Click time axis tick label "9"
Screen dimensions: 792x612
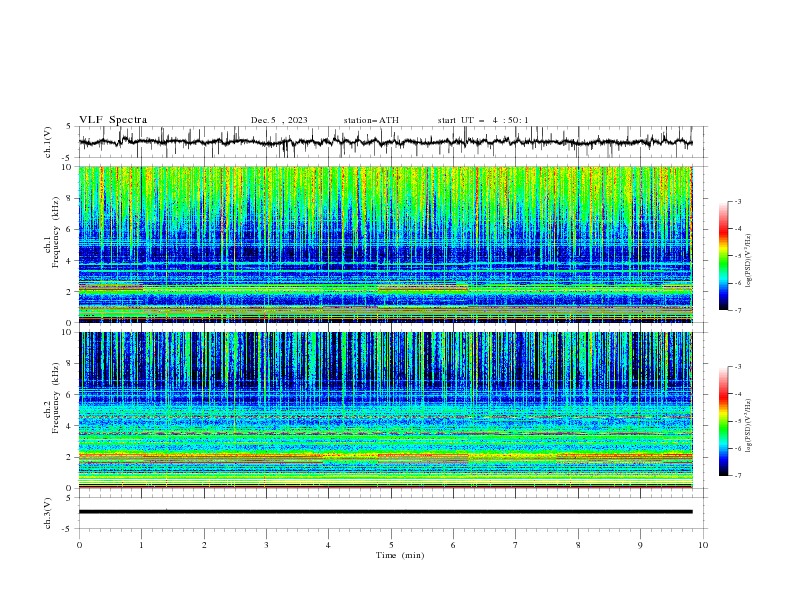(640, 545)
